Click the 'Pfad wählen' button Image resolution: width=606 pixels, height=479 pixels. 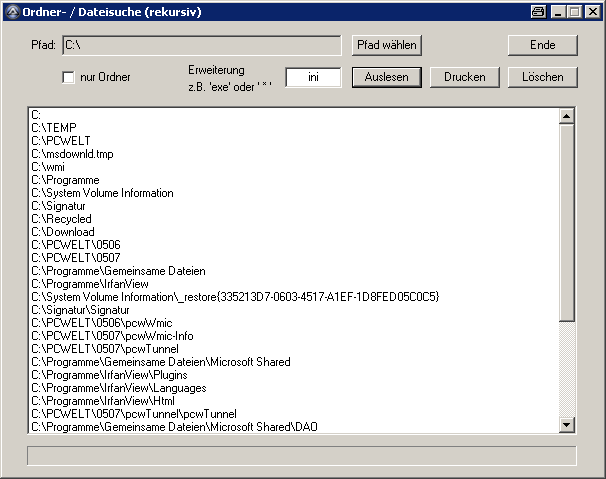pos(387,45)
